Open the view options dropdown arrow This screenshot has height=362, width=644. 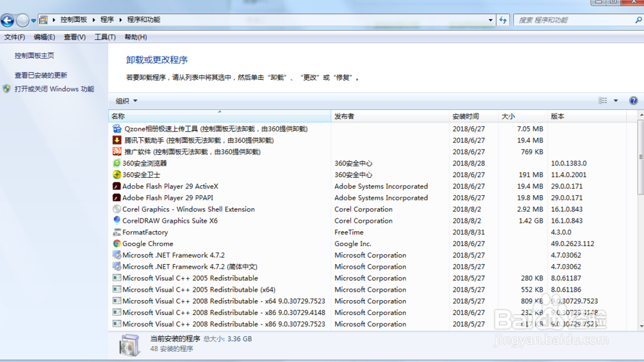616,100
